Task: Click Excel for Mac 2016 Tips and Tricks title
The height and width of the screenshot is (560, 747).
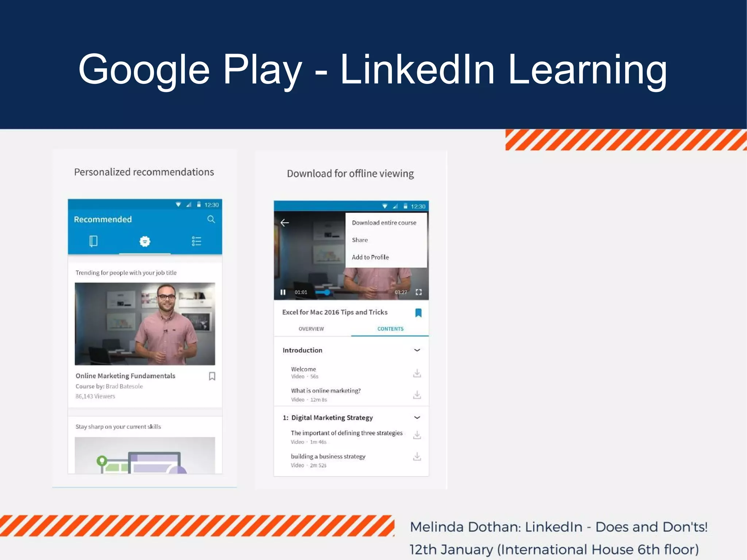Action: click(x=335, y=312)
